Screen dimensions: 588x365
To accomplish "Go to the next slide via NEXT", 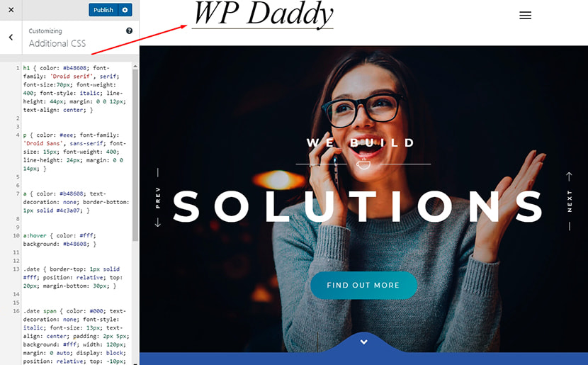I will [570, 201].
